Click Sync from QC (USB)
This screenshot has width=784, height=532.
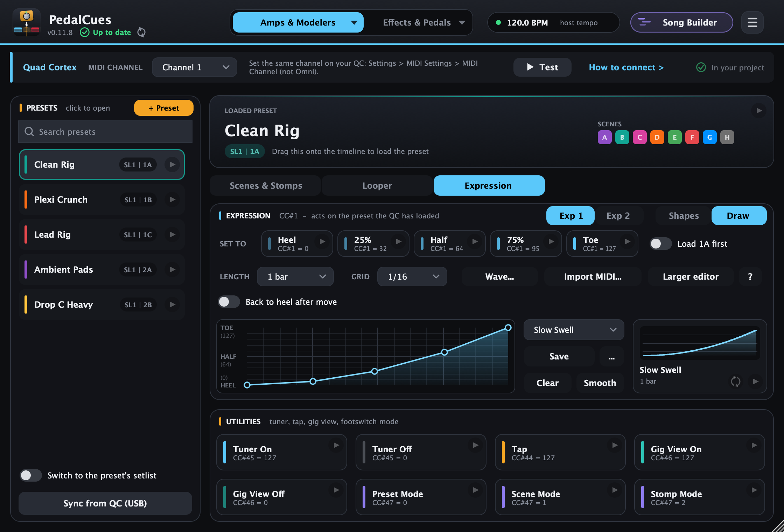105,503
